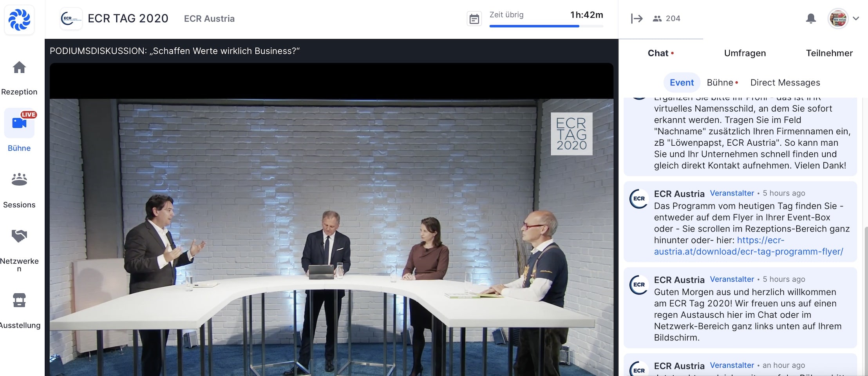Select the Chat tab

click(658, 53)
